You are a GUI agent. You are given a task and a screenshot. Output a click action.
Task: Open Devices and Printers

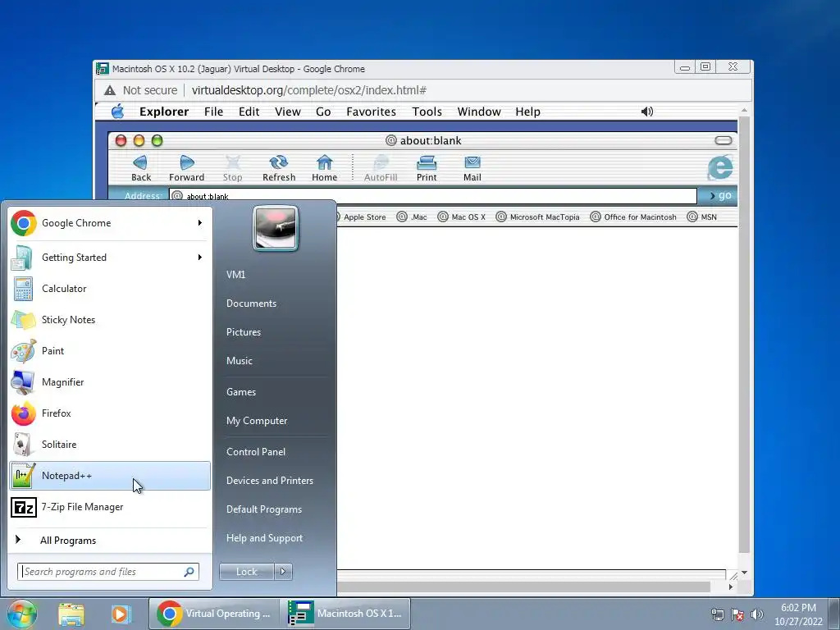click(269, 481)
